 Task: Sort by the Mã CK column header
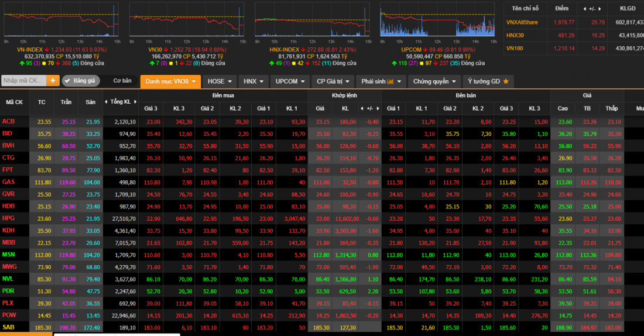coord(15,102)
